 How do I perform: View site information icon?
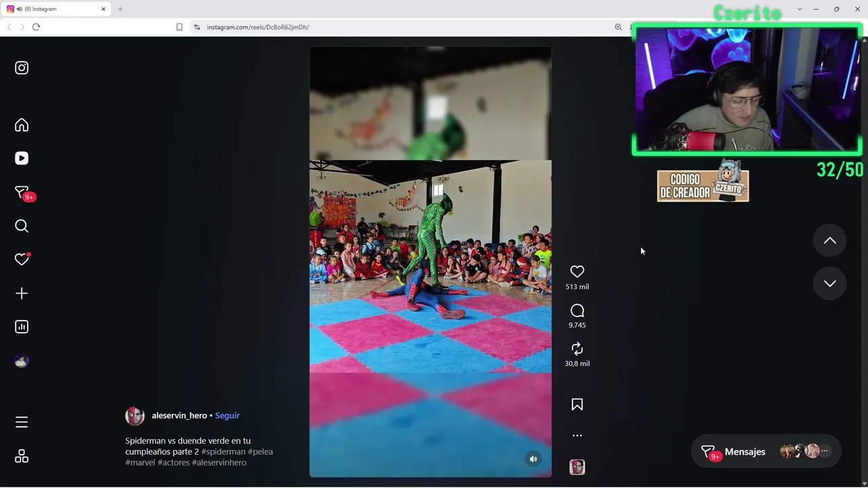197,27
